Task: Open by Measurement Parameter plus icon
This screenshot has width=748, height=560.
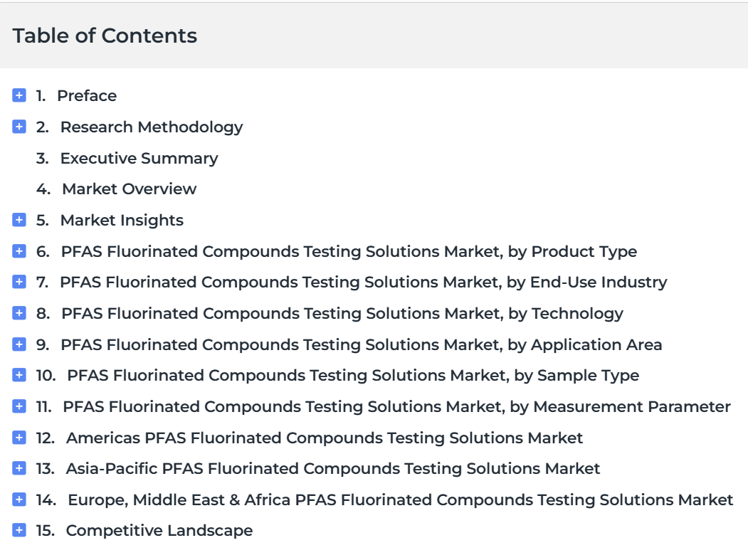Action: 19,406
